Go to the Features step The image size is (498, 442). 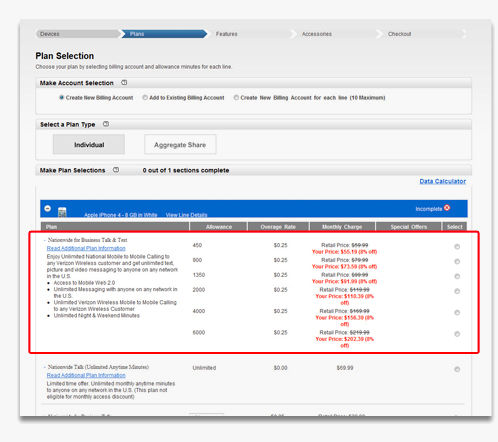point(227,34)
